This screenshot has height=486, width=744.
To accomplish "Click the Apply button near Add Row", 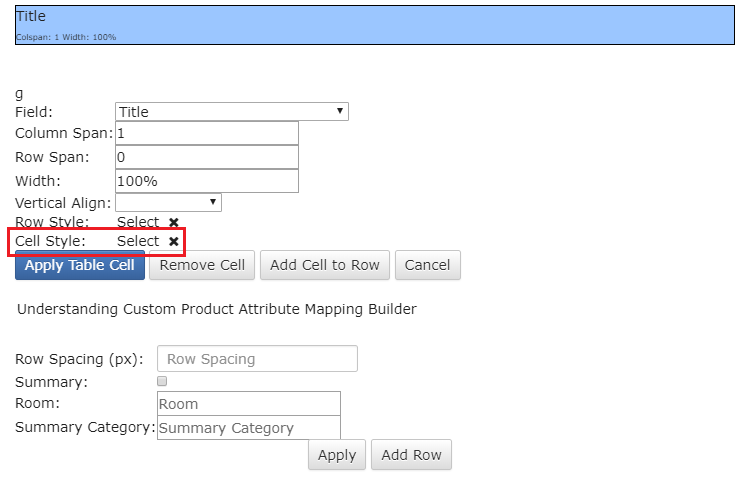I will (x=337, y=455).
